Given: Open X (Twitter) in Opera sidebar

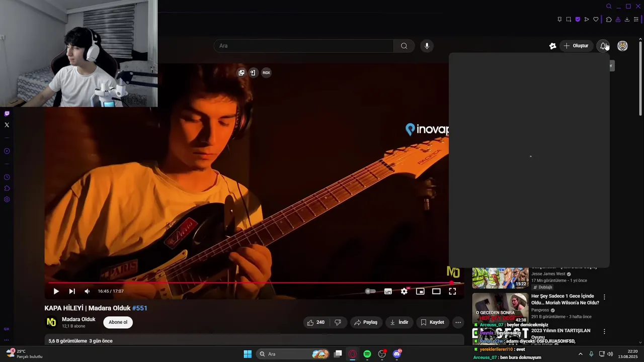Looking at the screenshot, I should tap(7, 125).
